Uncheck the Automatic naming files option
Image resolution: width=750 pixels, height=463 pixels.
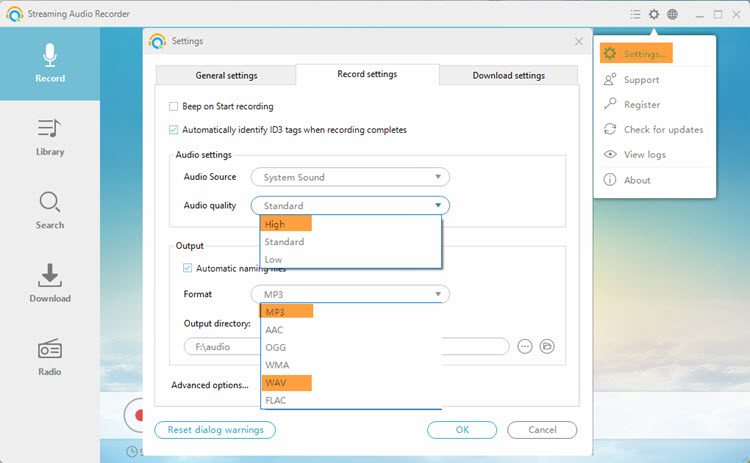188,268
